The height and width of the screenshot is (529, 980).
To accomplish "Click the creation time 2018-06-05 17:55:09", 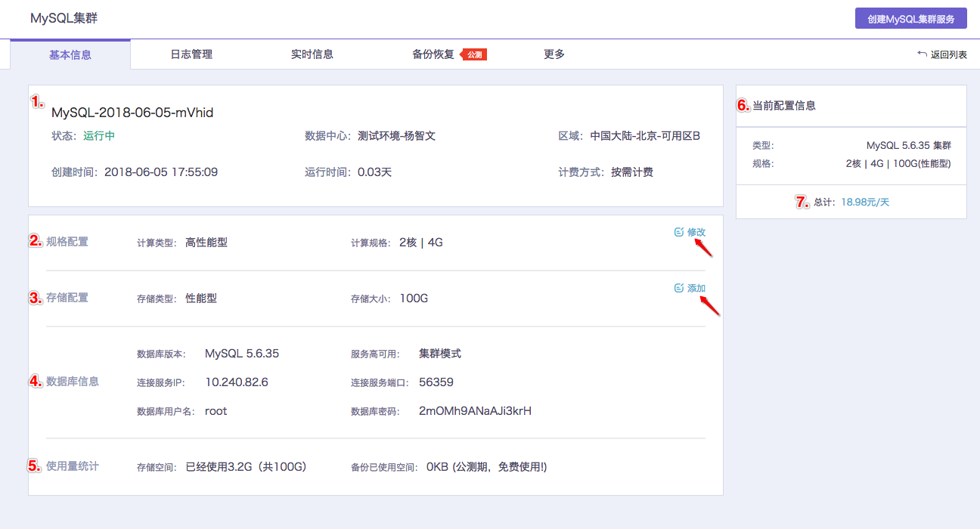I will pos(161,172).
